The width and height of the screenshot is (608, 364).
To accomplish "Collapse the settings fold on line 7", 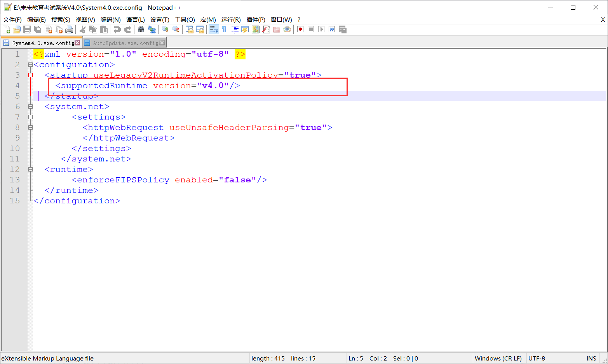I will coord(30,117).
